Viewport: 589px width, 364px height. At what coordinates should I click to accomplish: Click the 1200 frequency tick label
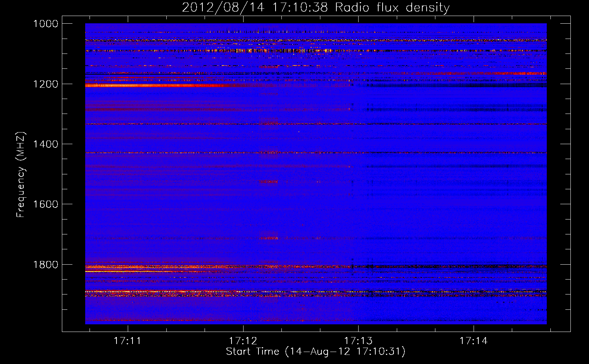46,84
